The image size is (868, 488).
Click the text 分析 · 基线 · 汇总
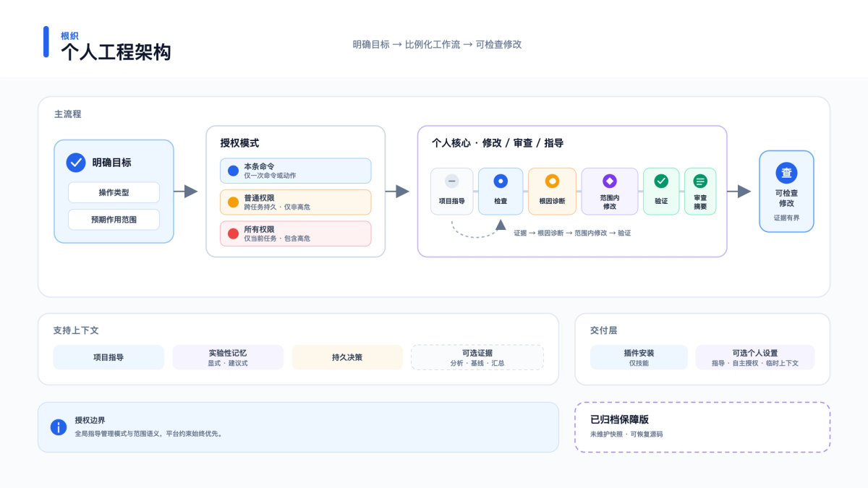pyautogui.click(x=477, y=363)
